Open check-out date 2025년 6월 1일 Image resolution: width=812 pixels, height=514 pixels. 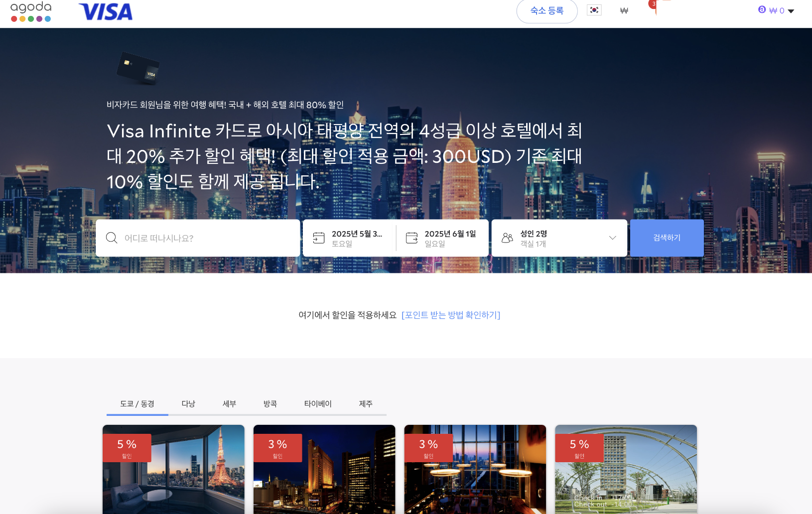(442, 238)
